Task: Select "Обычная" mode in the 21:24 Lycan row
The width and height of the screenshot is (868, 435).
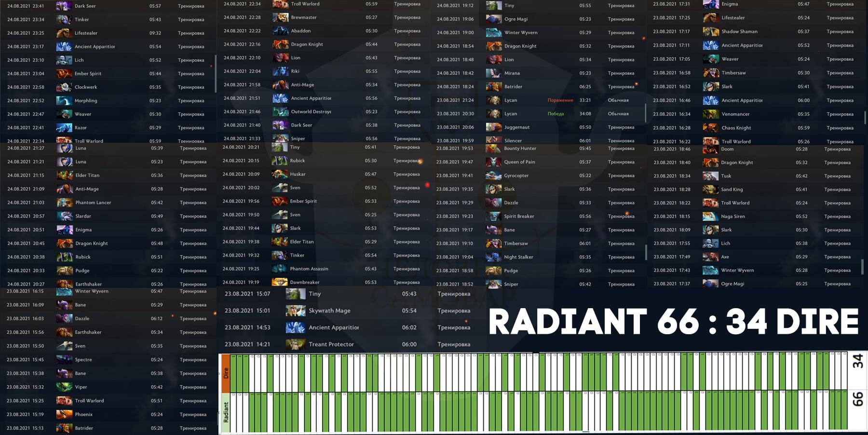Action: (618, 100)
